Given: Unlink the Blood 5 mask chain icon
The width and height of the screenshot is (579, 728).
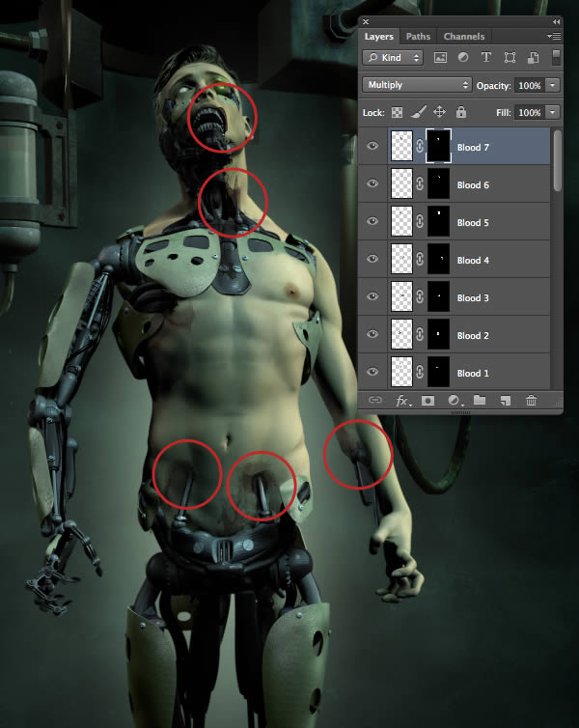Looking at the screenshot, I should point(420,221).
